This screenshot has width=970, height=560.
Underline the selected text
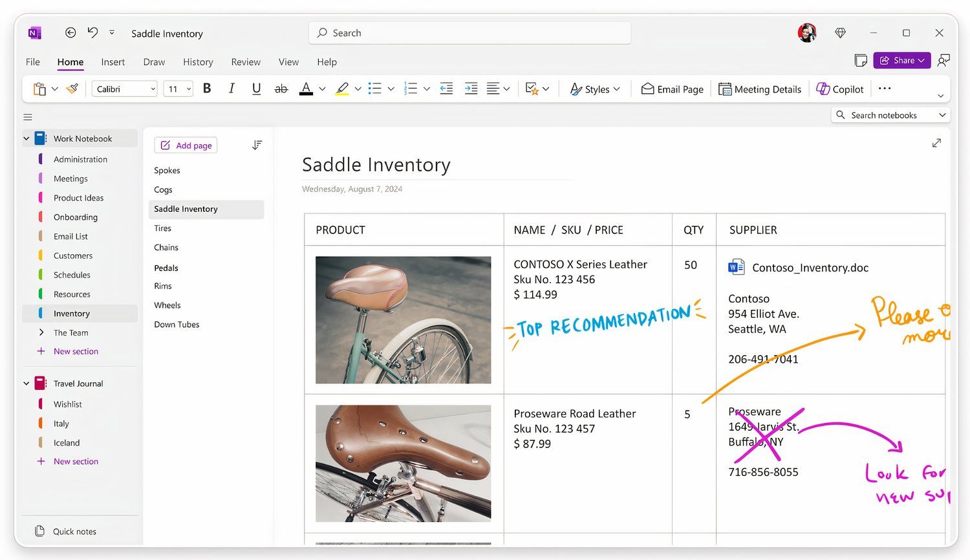(257, 89)
